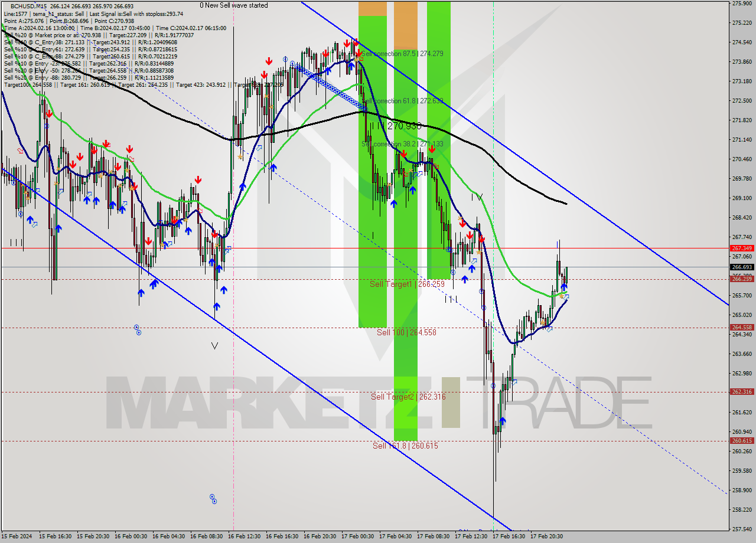Select the red 267.349 price tag

coord(742,248)
